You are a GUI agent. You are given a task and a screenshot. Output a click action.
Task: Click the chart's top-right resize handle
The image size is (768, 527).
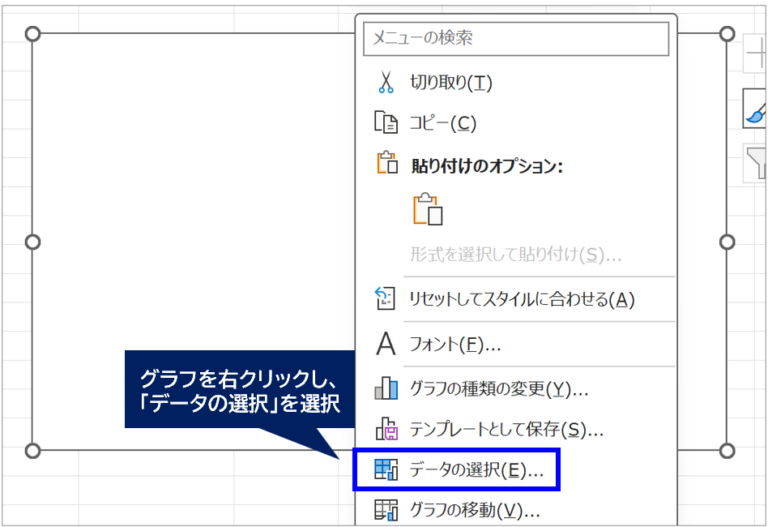pyautogui.click(x=727, y=34)
